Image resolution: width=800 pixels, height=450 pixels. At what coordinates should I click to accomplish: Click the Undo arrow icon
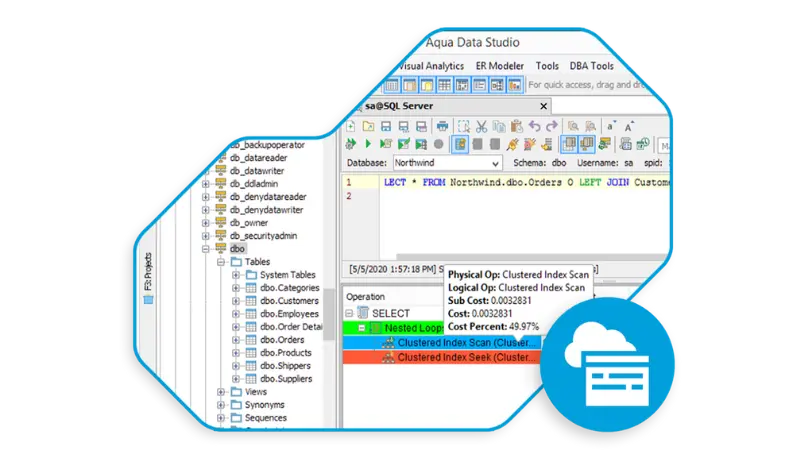[x=534, y=126]
